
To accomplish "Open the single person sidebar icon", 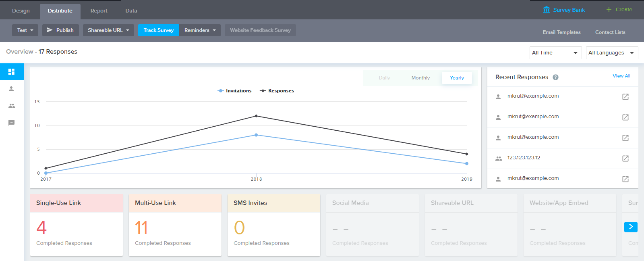I will [x=11, y=89].
